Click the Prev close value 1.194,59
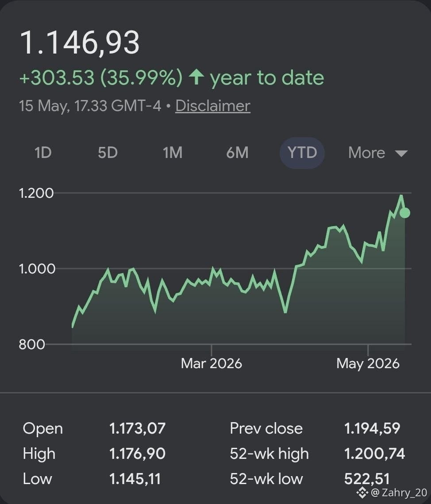 (x=372, y=428)
